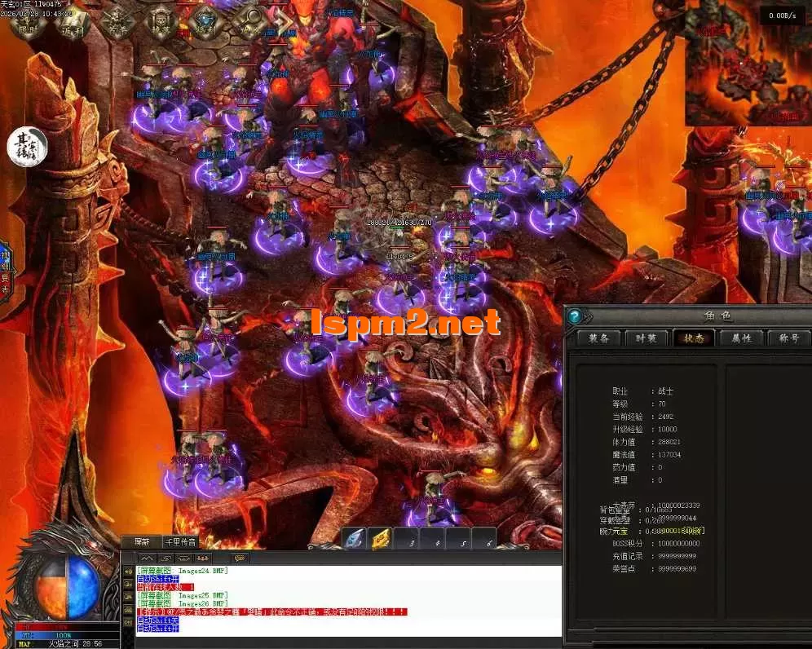Click the fourth chat channel group icon
This screenshot has height=649, width=812.
[202, 558]
